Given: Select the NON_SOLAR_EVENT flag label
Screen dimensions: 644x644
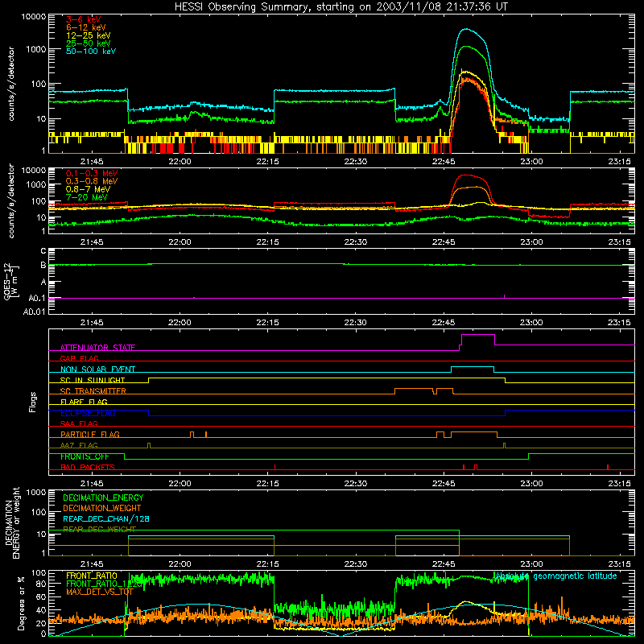Looking at the screenshot, I should pyautogui.click(x=97, y=369).
